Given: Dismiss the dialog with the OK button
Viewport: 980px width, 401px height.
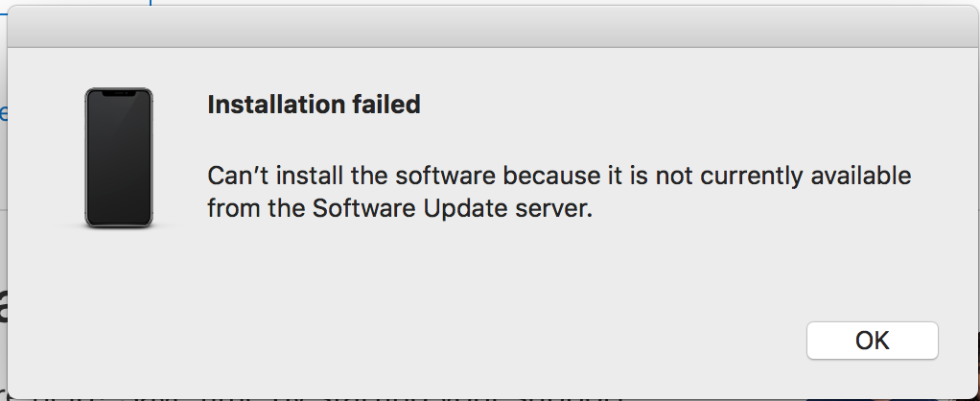Looking at the screenshot, I should pyautogui.click(x=872, y=341).
